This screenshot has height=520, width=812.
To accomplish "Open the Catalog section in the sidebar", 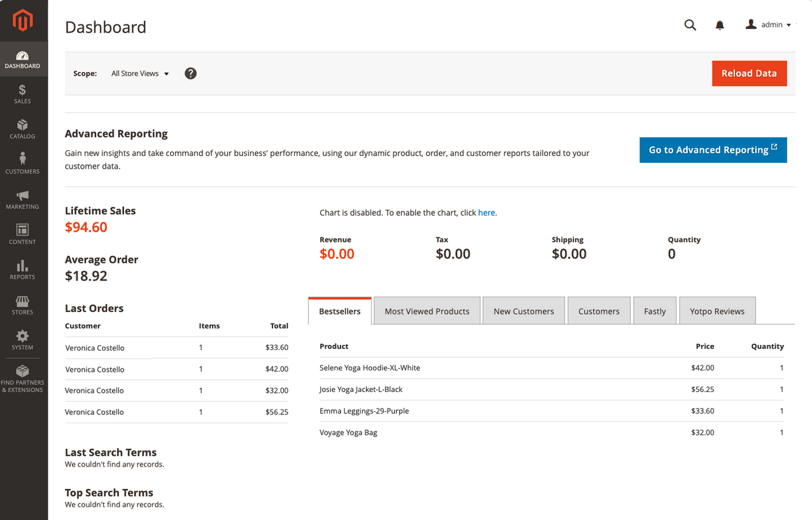I will click(x=22, y=130).
